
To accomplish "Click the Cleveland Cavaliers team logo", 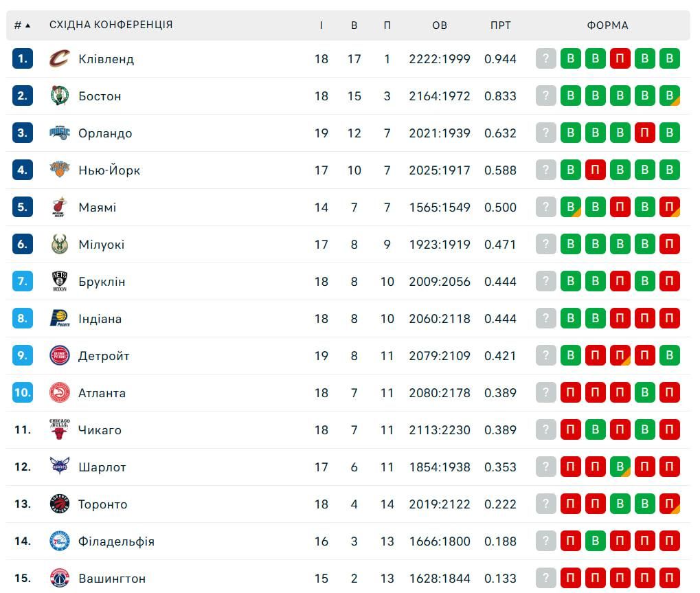I will [59, 58].
